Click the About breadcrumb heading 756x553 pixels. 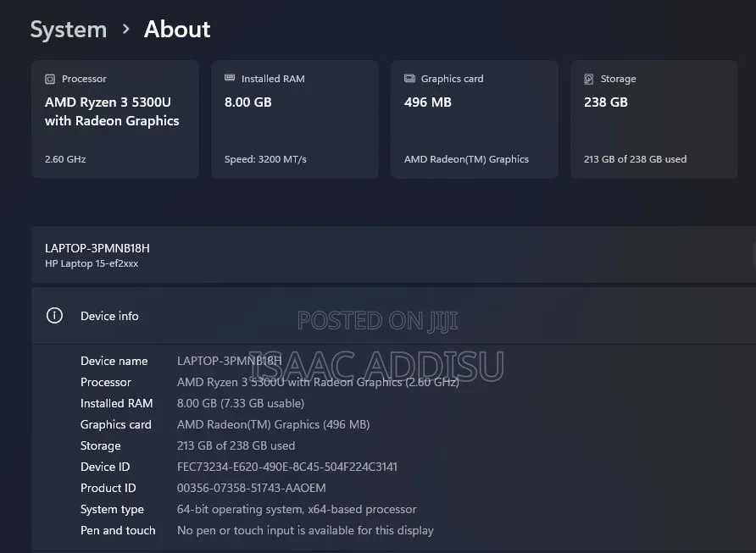click(x=177, y=30)
